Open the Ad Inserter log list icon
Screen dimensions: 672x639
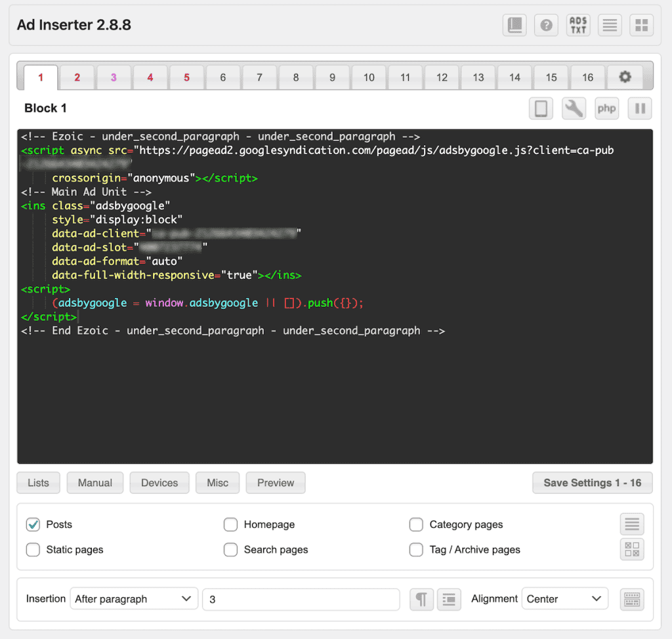tap(610, 25)
